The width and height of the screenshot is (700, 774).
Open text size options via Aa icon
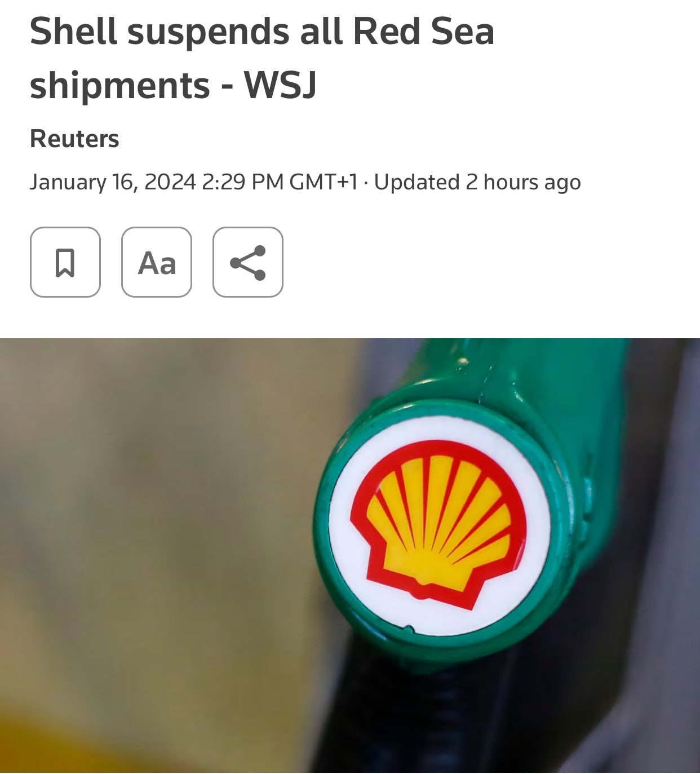click(157, 262)
